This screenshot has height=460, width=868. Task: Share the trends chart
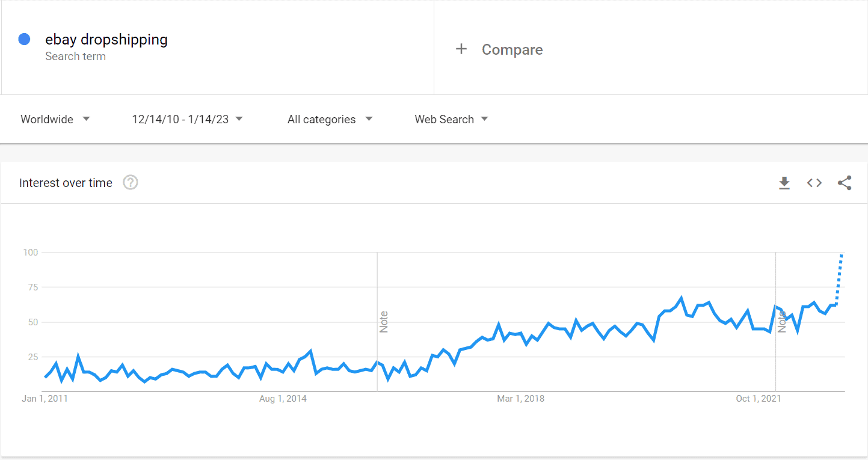pyautogui.click(x=845, y=183)
